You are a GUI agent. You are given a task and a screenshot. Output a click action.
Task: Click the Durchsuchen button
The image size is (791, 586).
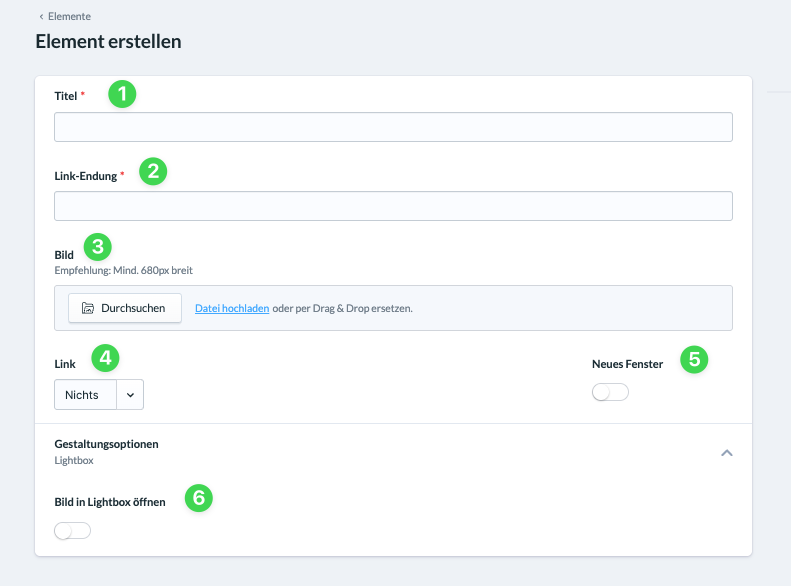point(125,308)
